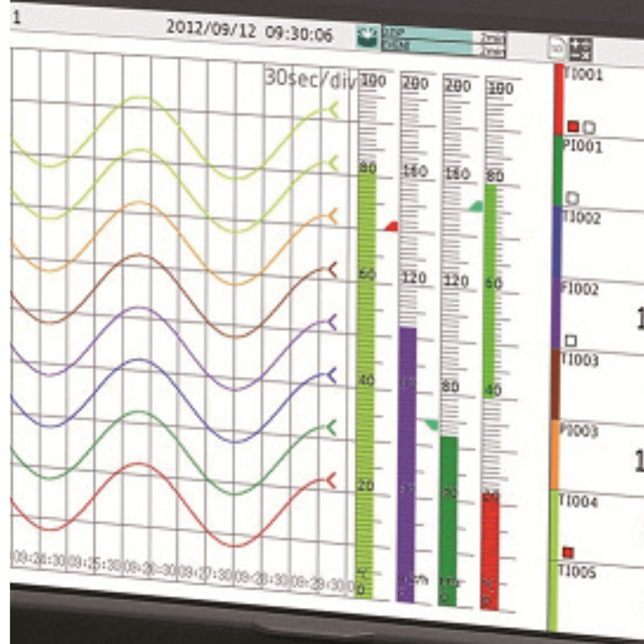Click green alarm marker left of dark green bar
644x644 pixels.
(431, 424)
